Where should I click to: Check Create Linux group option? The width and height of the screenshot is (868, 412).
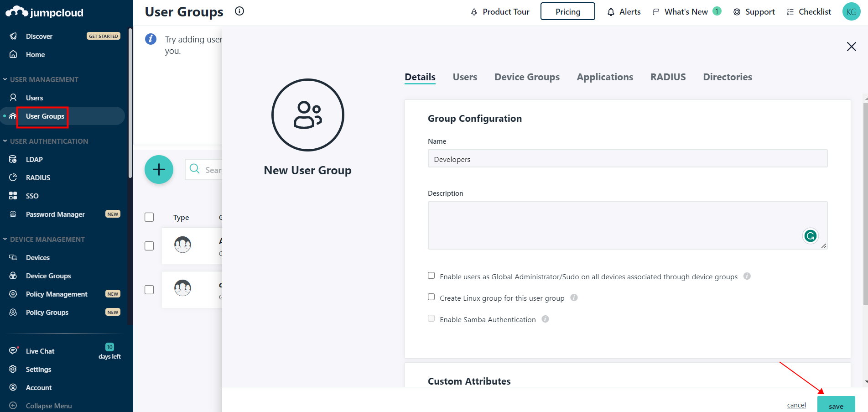[x=431, y=297]
